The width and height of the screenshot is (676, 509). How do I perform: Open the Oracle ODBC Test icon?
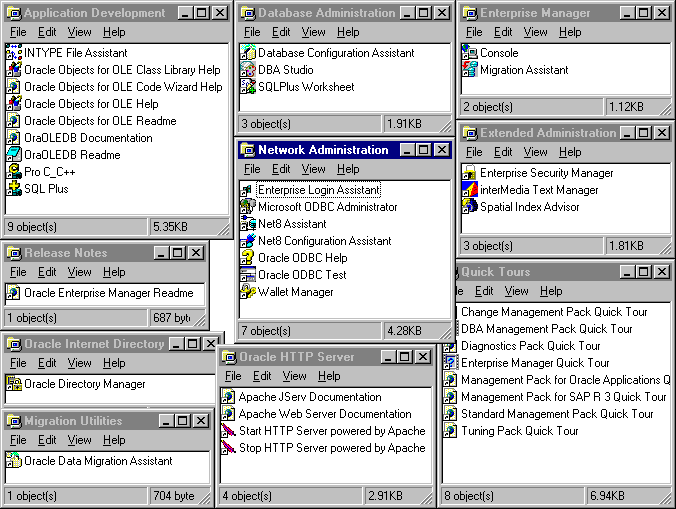(x=248, y=275)
